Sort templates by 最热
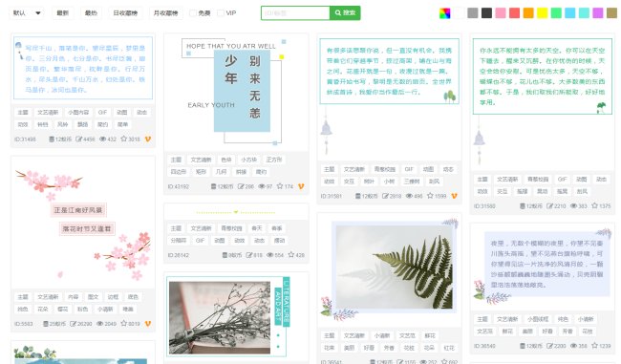This screenshot has width=621, height=364. [x=91, y=13]
